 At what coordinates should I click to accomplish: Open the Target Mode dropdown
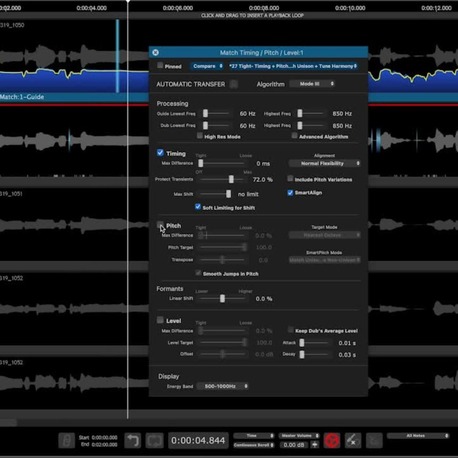click(x=324, y=235)
